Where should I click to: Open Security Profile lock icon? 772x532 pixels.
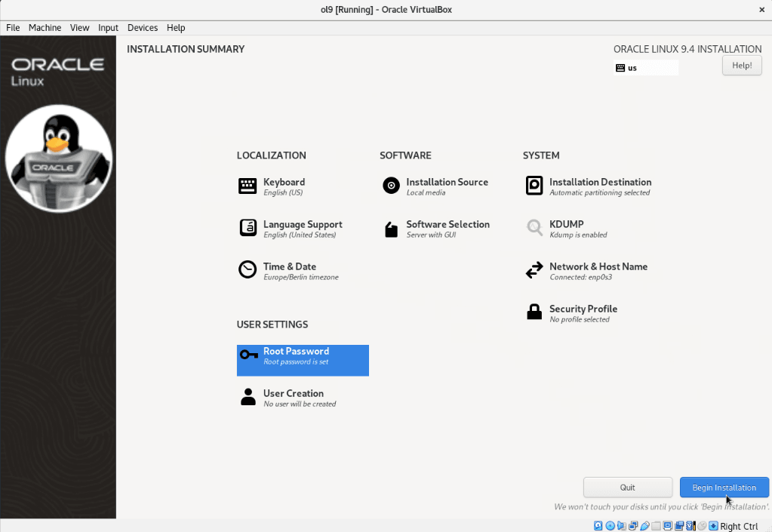[534, 312]
